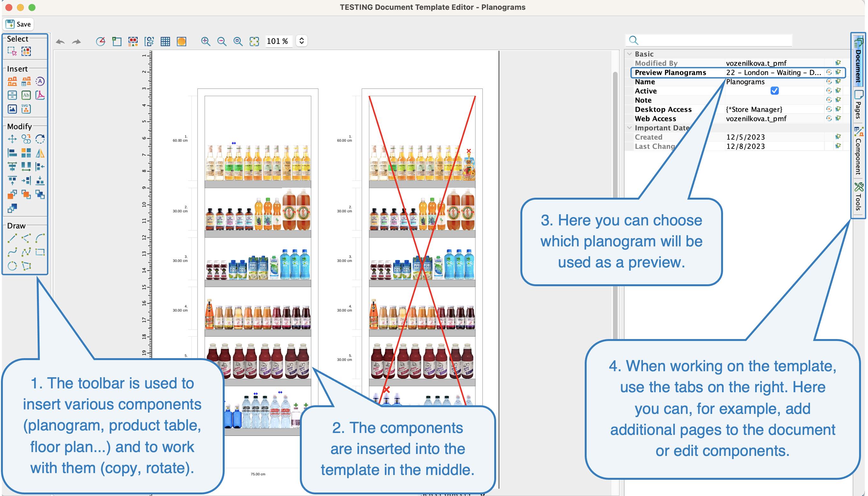Insert an image component
Screen dimensions: 868x496
(x=12, y=109)
